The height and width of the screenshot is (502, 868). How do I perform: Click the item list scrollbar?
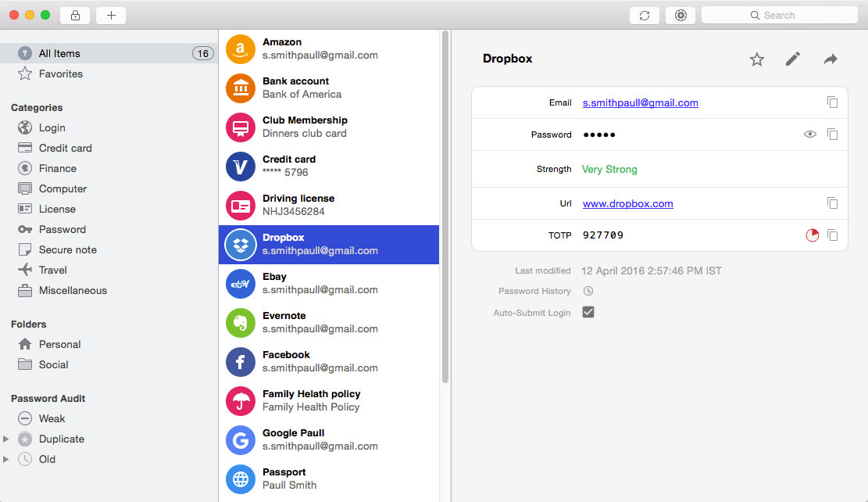click(x=445, y=207)
